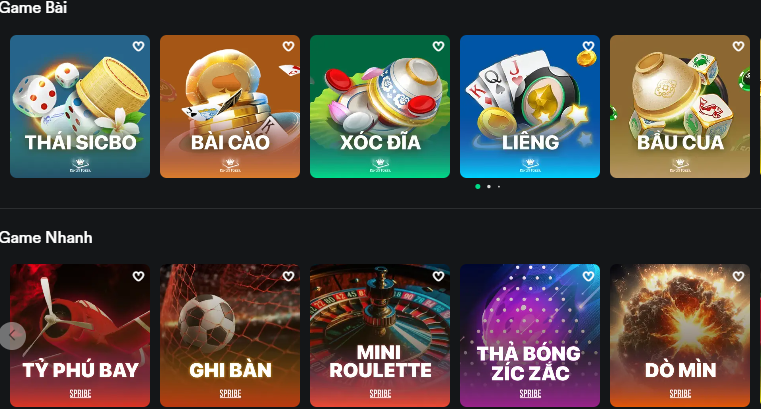This screenshot has width=761, height=409.
Task: Mark Xóc Đĩa as favorite via heart
Action: point(438,46)
